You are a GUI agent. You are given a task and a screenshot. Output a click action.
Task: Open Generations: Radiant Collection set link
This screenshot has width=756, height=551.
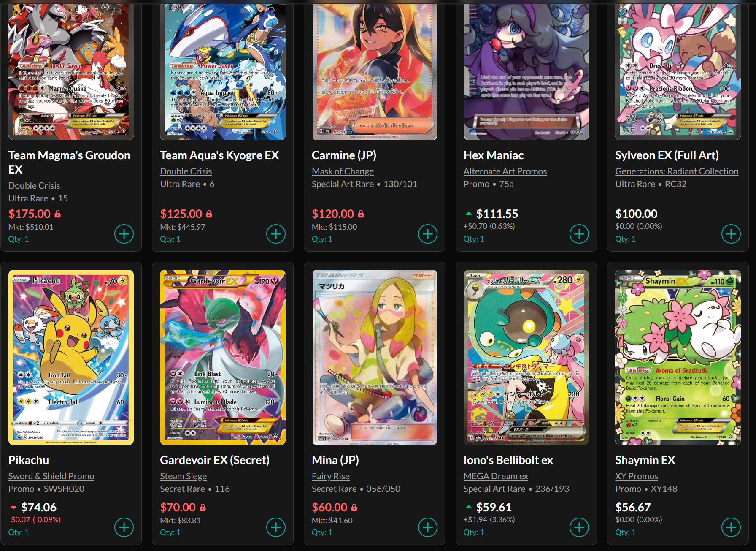[x=677, y=171]
